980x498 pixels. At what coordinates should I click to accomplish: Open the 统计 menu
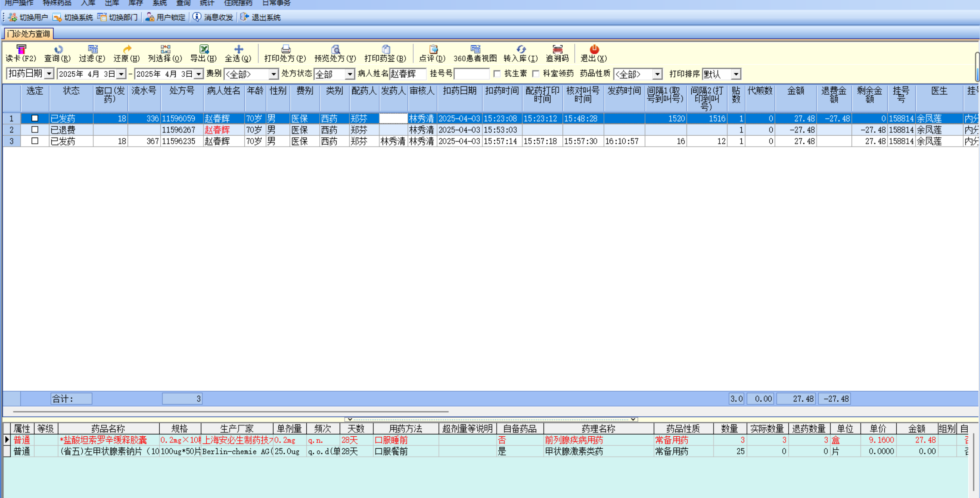207,3
